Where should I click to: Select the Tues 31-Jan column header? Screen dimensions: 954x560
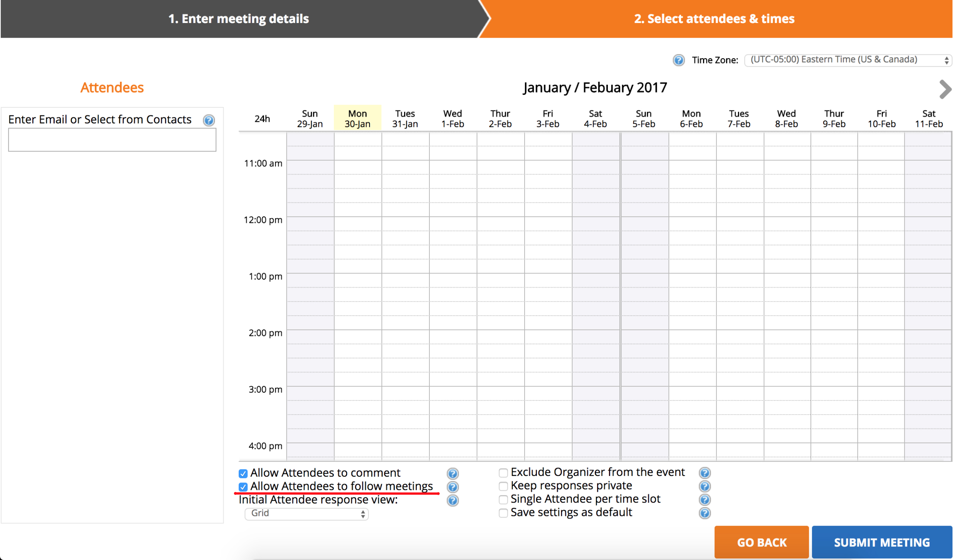coord(405,118)
